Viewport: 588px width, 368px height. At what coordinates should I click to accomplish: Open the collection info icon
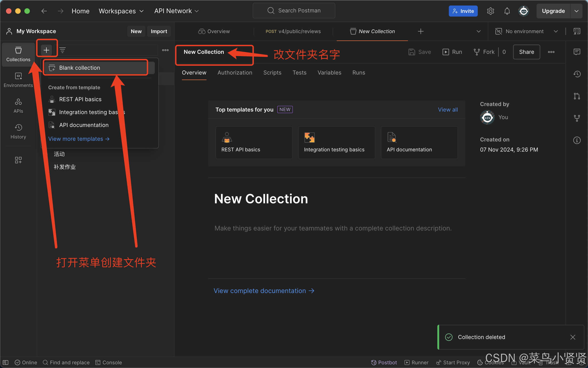click(x=577, y=141)
